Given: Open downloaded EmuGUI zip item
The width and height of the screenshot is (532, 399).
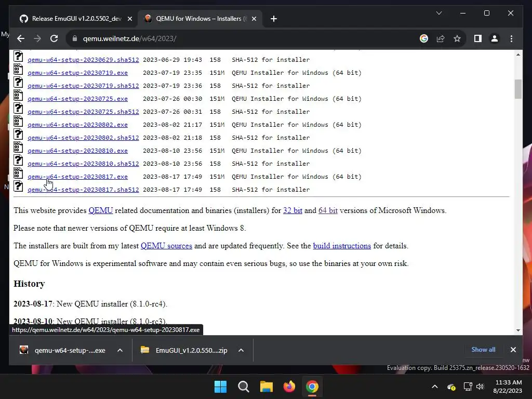Looking at the screenshot, I should coord(184,350).
